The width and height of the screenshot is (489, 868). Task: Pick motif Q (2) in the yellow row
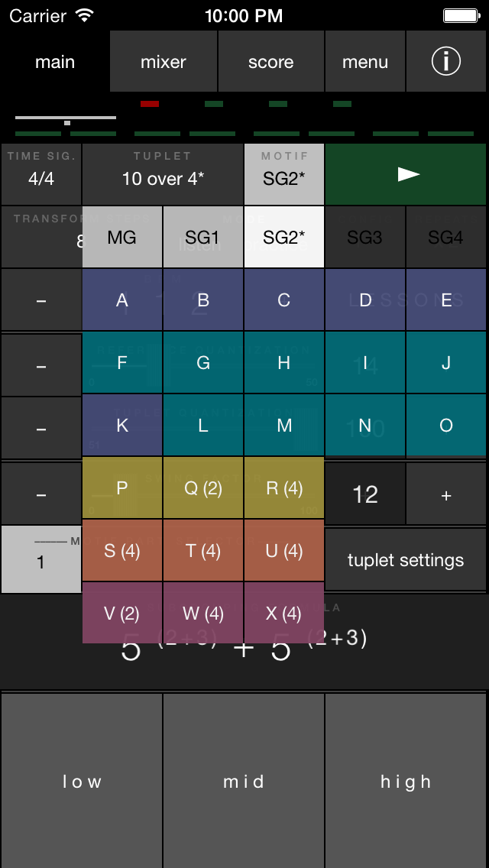click(203, 488)
